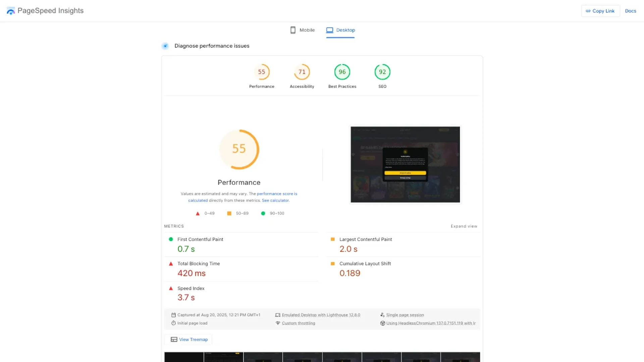644x362 pixels.
Task: Click the Diagnose performance issues pulse icon
Action: point(165,46)
